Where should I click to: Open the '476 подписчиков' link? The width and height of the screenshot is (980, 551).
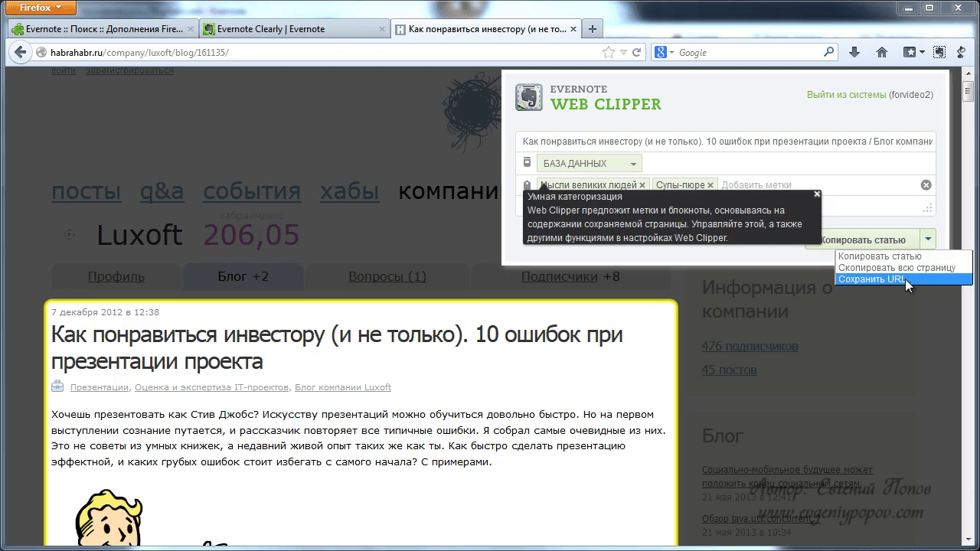click(x=750, y=347)
